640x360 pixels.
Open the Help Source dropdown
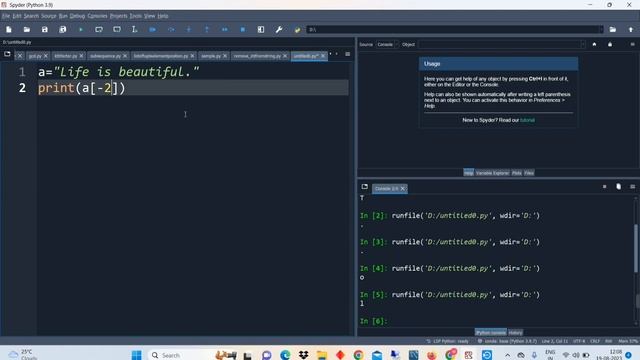tap(386, 44)
